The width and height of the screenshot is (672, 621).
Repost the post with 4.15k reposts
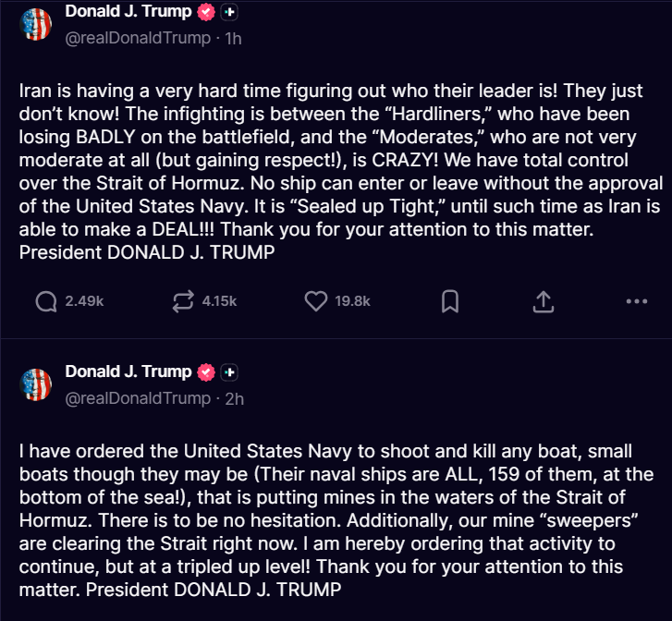184,300
